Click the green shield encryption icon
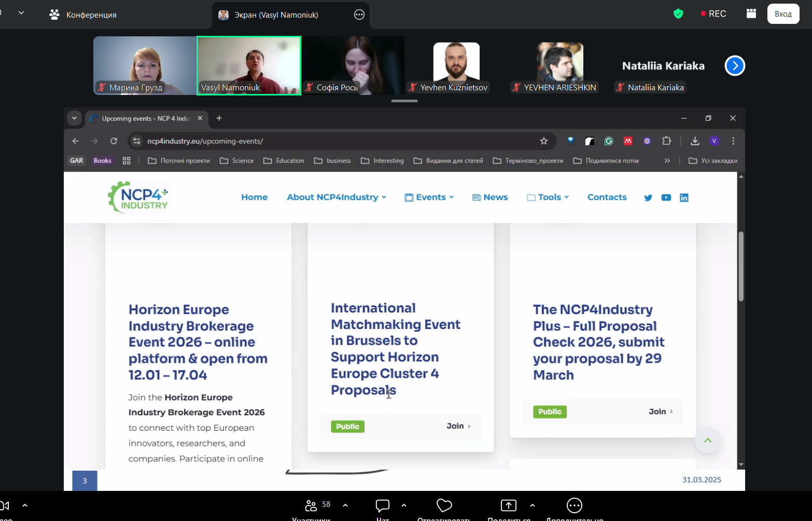The height and width of the screenshot is (521, 812). tap(678, 14)
